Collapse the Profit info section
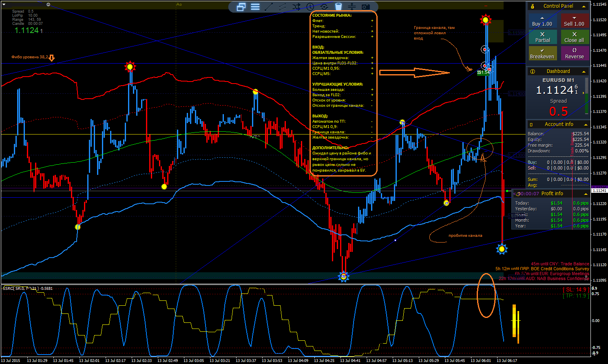This screenshot has height=364, width=608. [x=586, y=194]
